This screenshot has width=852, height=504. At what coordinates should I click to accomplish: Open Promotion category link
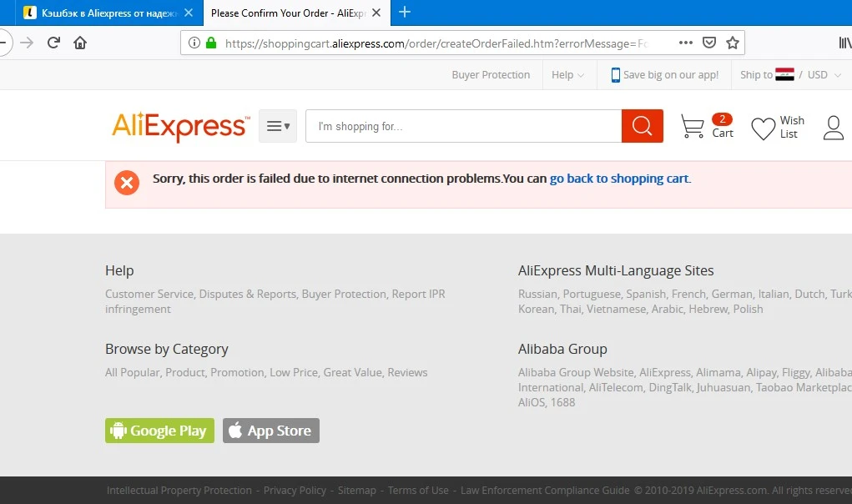[x=237, y=372]
